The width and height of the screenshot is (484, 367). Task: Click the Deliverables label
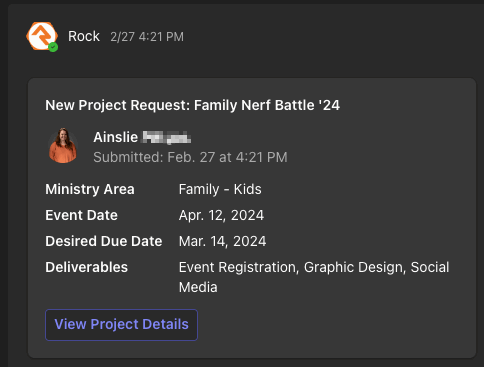(x=86, y=267)
